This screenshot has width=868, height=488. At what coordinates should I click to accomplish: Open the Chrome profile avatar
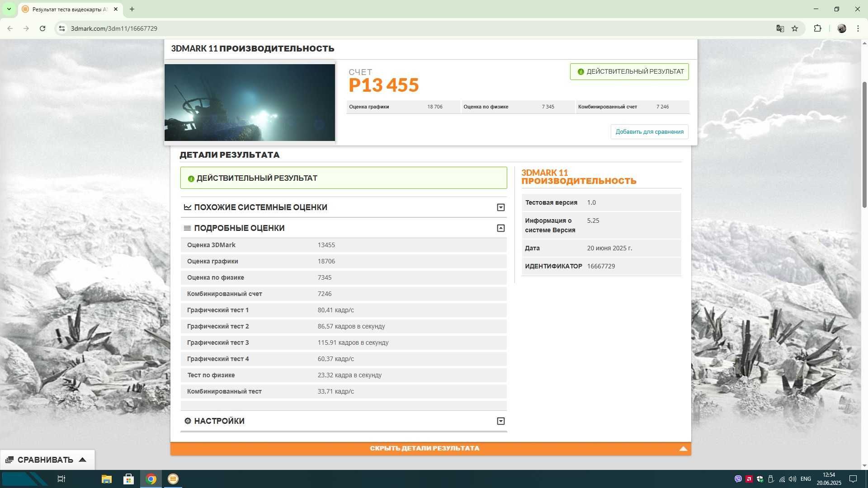(x=842, y=28)
